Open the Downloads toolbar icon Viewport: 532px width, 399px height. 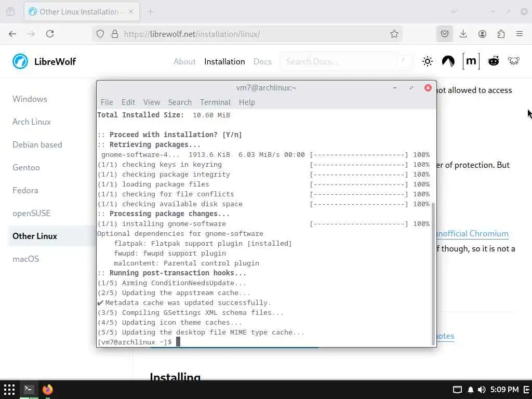(x=463, y=34)
